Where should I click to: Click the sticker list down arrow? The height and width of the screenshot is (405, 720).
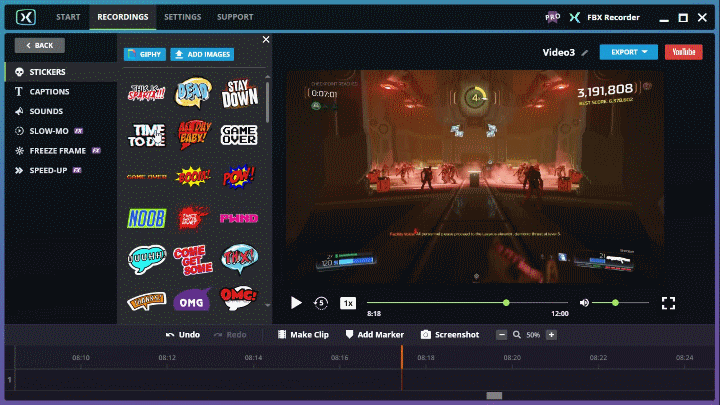268,305
